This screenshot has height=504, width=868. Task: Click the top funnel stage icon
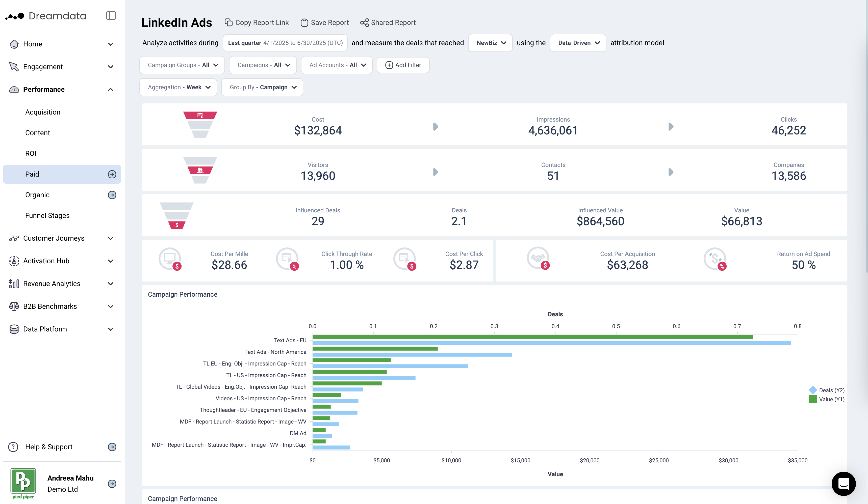[x=200, y=115]
